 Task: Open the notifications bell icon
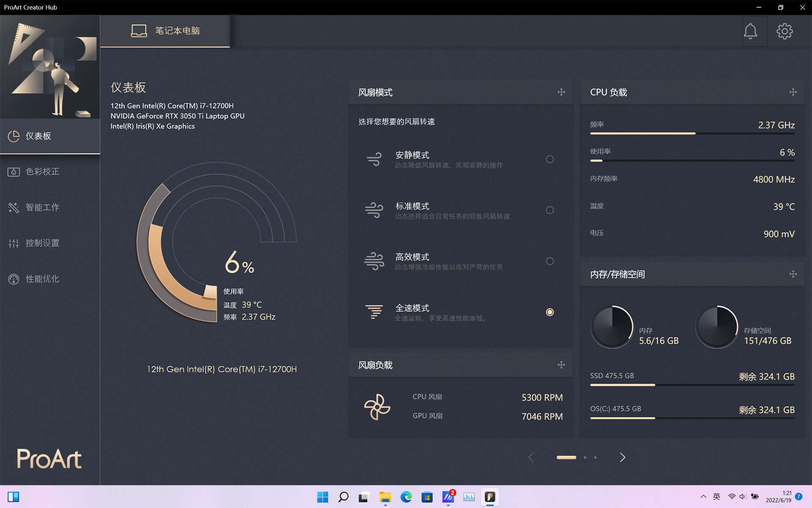750,31
